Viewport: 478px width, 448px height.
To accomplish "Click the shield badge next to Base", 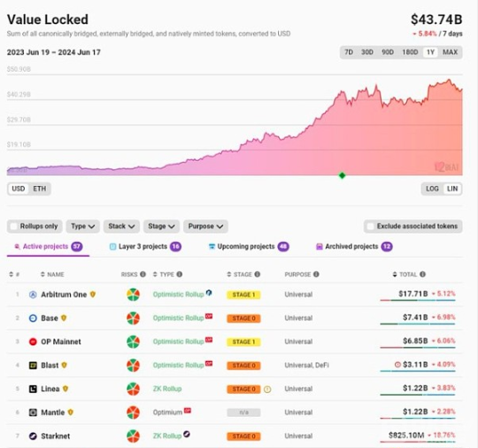I will click(x=64, y=318).
